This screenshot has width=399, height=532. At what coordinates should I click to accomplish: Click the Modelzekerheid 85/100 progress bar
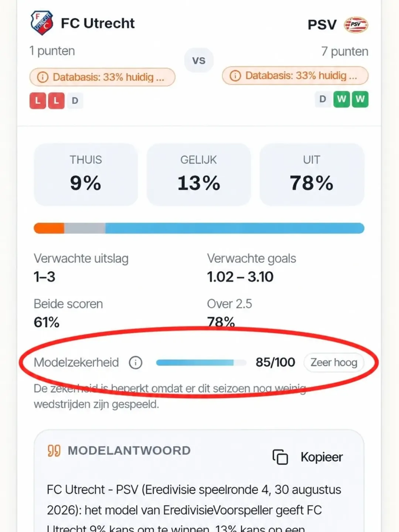201,363
